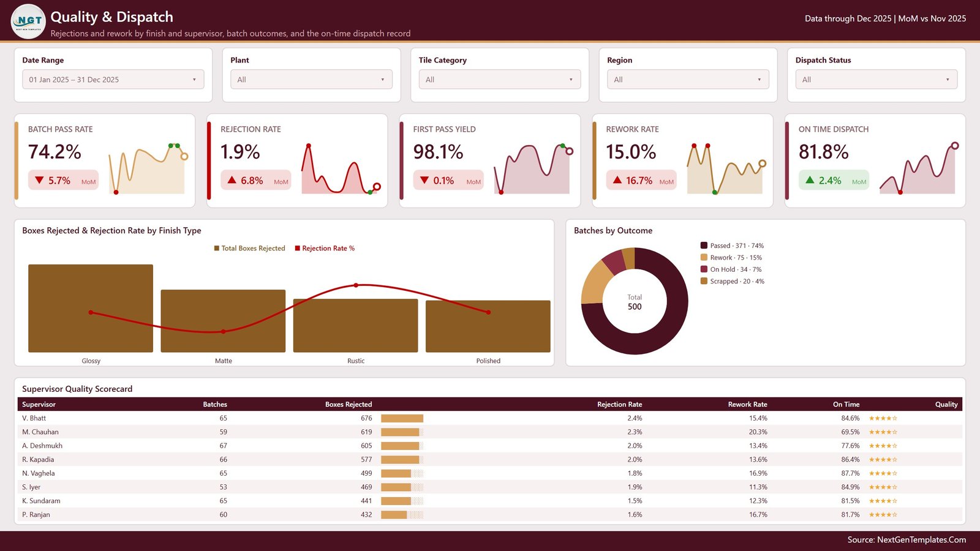
Task: Sort by Boxes Rejected column header
Action: click(x=349, y=405)
